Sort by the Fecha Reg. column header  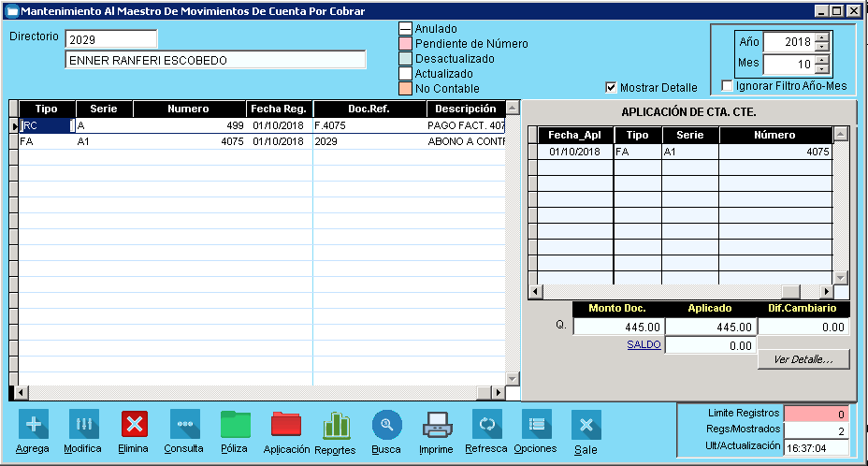pos(279,109)
